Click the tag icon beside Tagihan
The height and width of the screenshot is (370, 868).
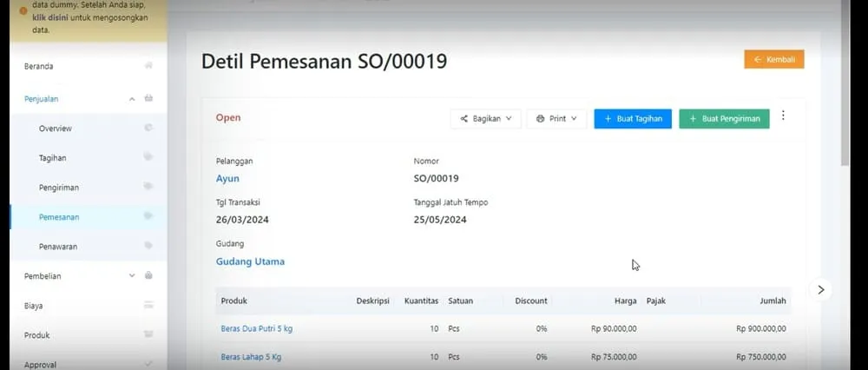click(148, 156)
